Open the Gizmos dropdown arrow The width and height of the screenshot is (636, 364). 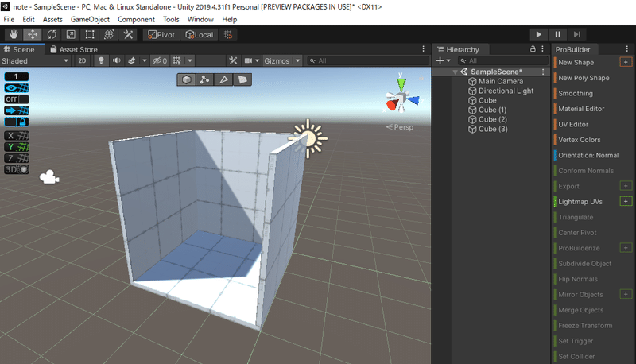click(297, 60)
